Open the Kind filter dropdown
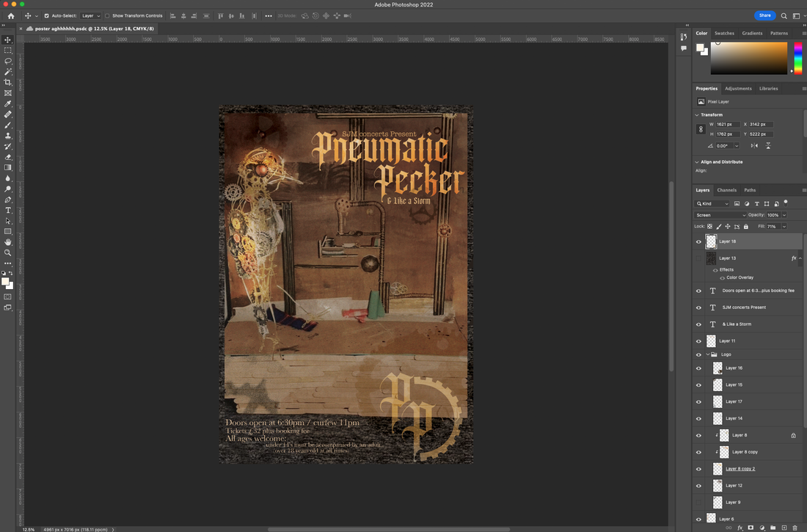The image size is (807, 532). (x=712, y=203)
